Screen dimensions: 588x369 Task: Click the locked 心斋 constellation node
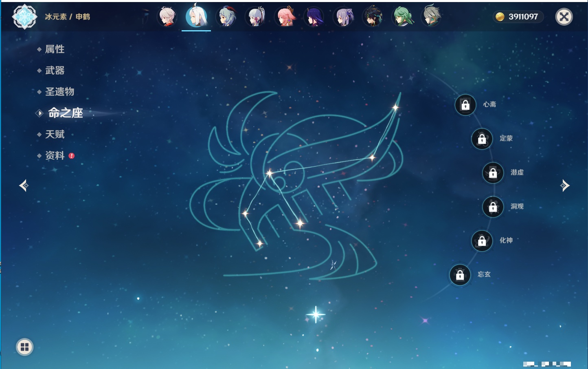point(465,105)
